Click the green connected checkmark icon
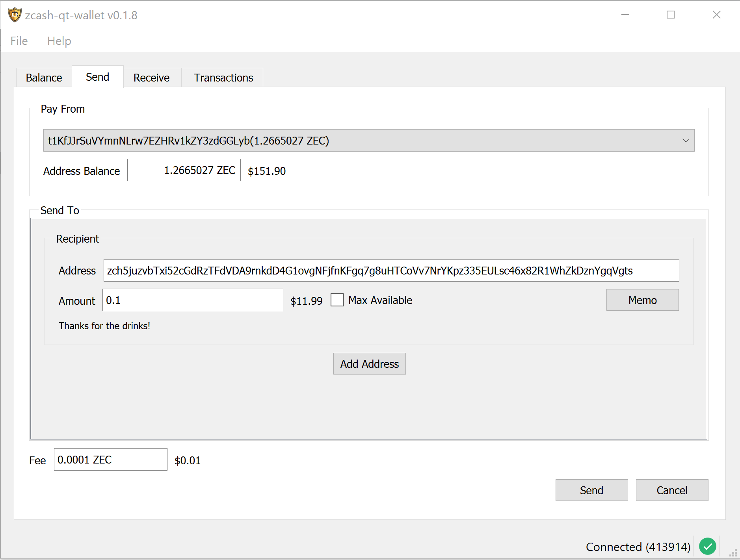740x560 pixels. (x=707, y=546)
